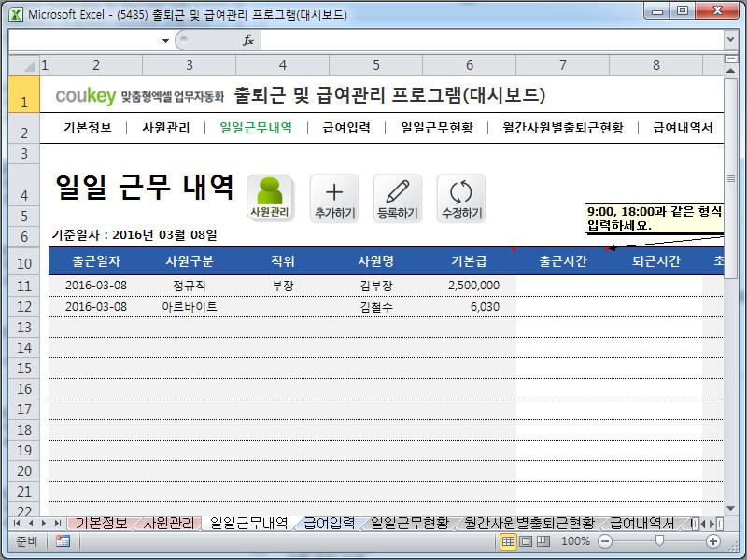
Task: Open 일일근무현황 in navigation menu
Action: pyautogui.click(x=437, y=128)
